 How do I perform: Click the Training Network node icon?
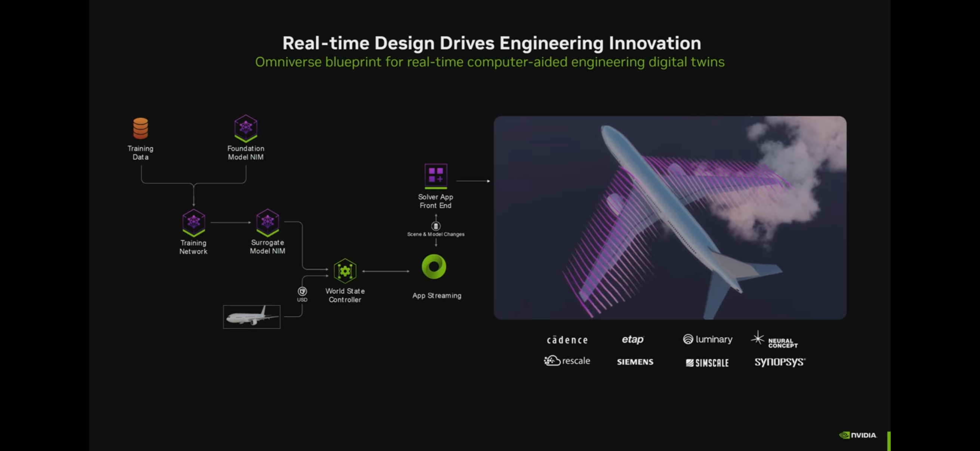click(x=194, y=222)
